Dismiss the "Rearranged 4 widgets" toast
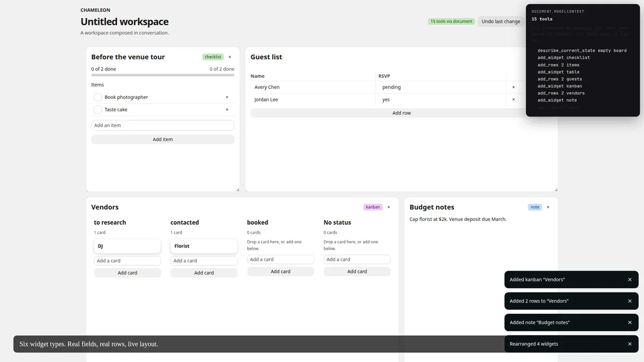This screenshot has height=362, width=644. coord(629,344)
